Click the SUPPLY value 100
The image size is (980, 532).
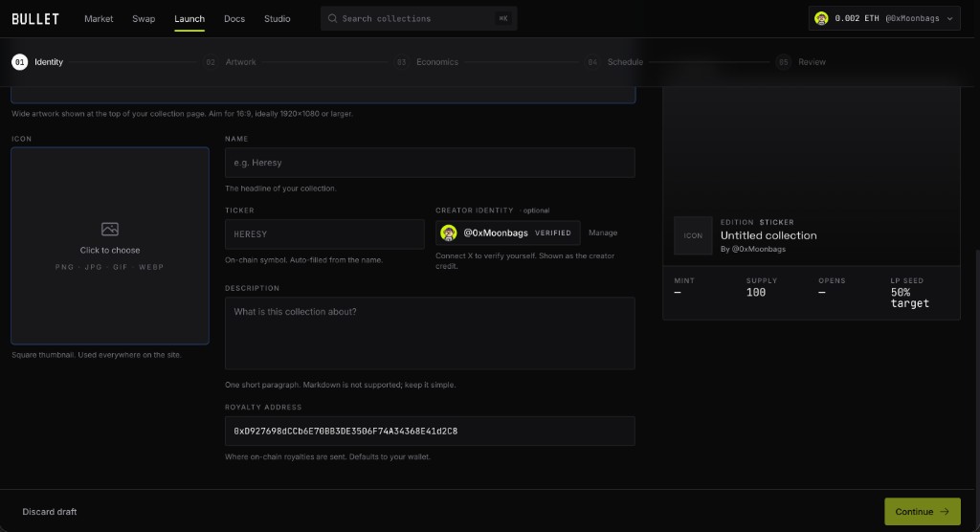click(x=756, y=293)
